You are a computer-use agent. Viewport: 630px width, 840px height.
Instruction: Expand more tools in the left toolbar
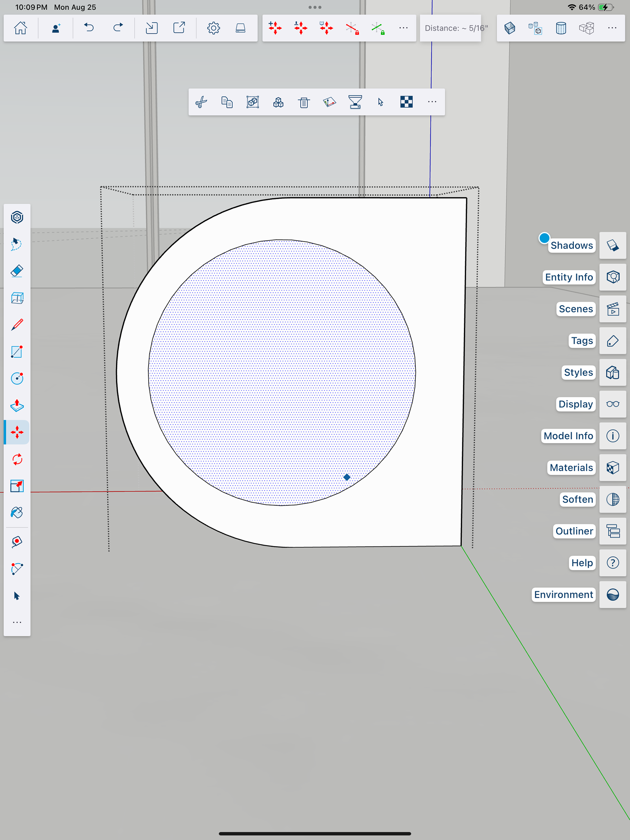(x=17, y=622)
